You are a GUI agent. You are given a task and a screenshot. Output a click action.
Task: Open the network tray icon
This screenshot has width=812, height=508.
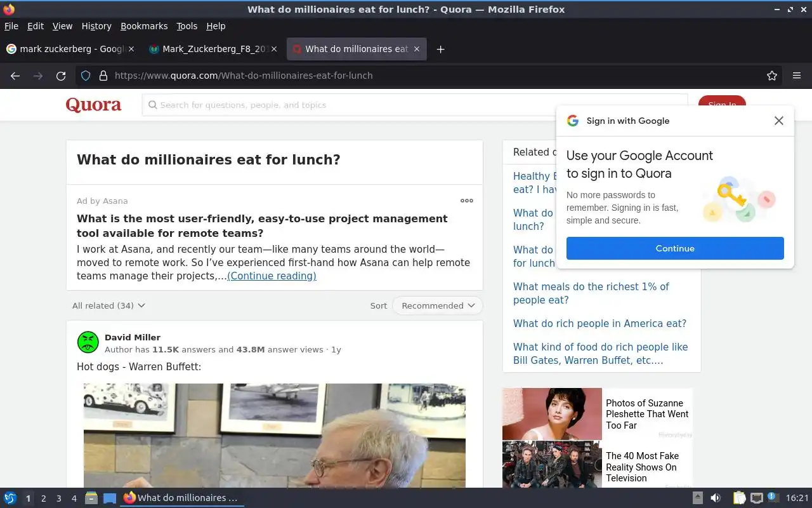pos(756,498)
